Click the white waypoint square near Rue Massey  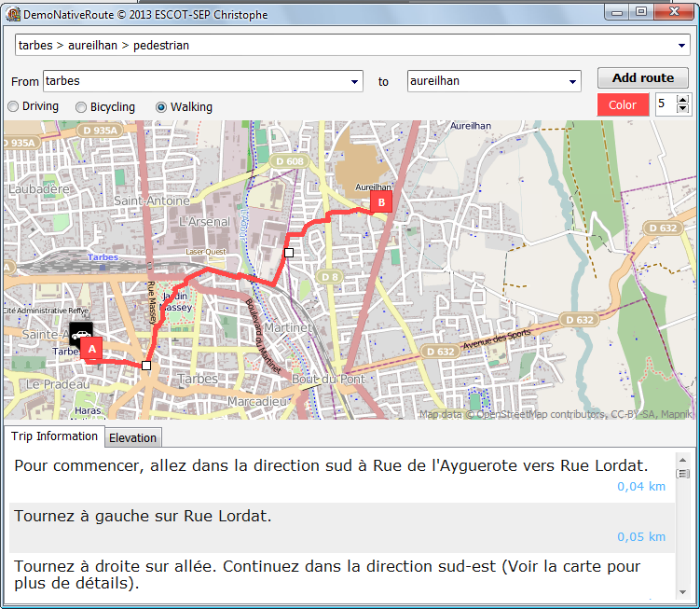(x=146, y=366)
